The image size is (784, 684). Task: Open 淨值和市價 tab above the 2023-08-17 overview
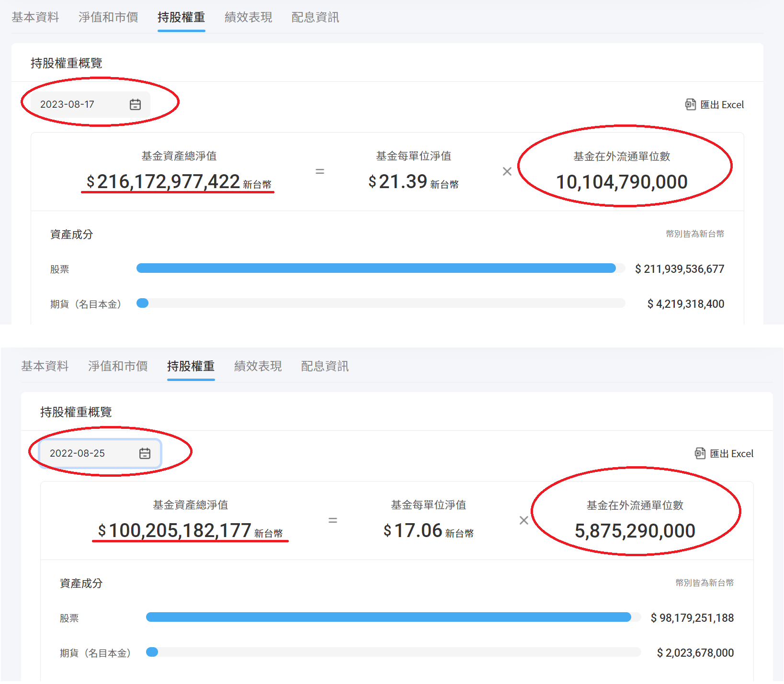click(108, 17)
